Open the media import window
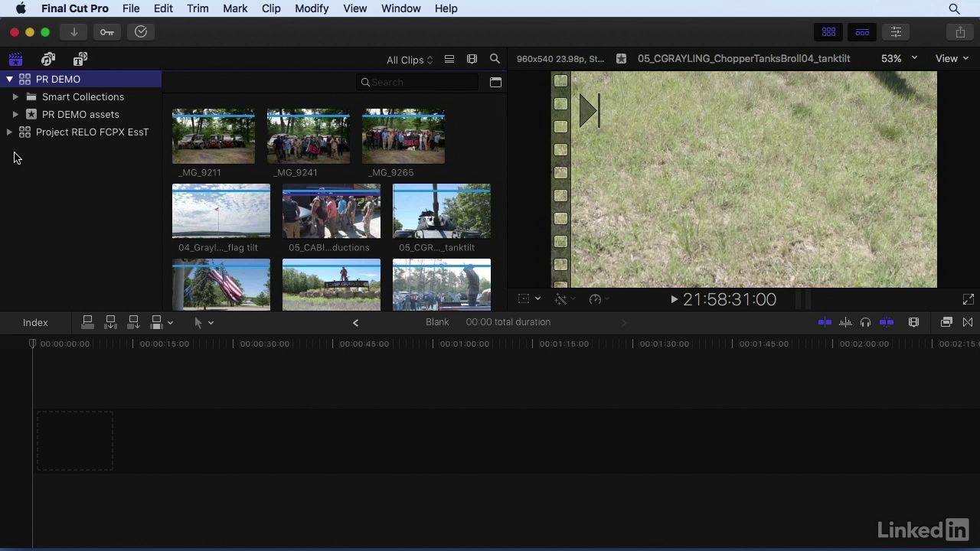This screenshot has width=980, height=551. (73, 32)
